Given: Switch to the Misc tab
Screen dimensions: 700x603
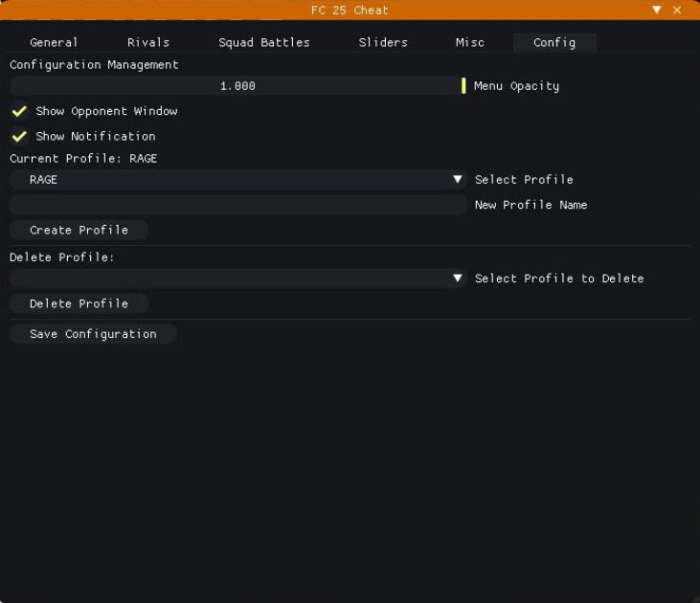Looking at the screenshot, I should pos(469,43).
